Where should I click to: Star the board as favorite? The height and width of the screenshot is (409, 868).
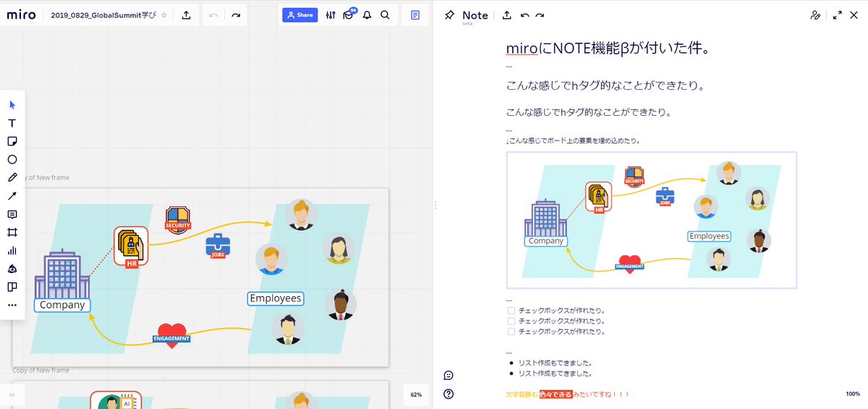[164, 14]
